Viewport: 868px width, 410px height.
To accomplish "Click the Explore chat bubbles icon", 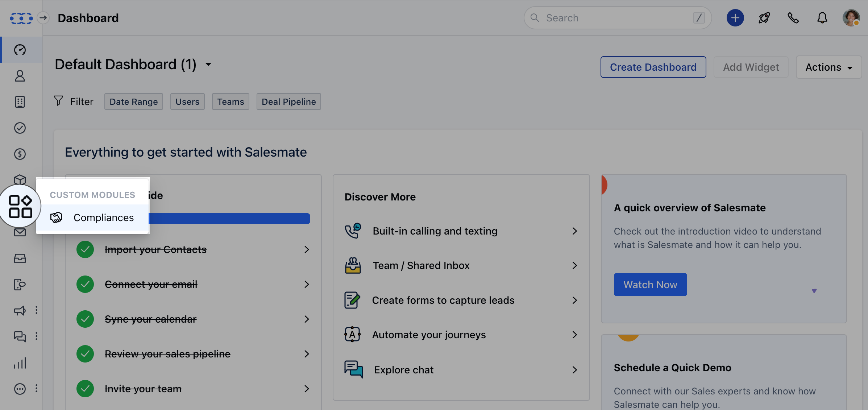I will [354, 369].
